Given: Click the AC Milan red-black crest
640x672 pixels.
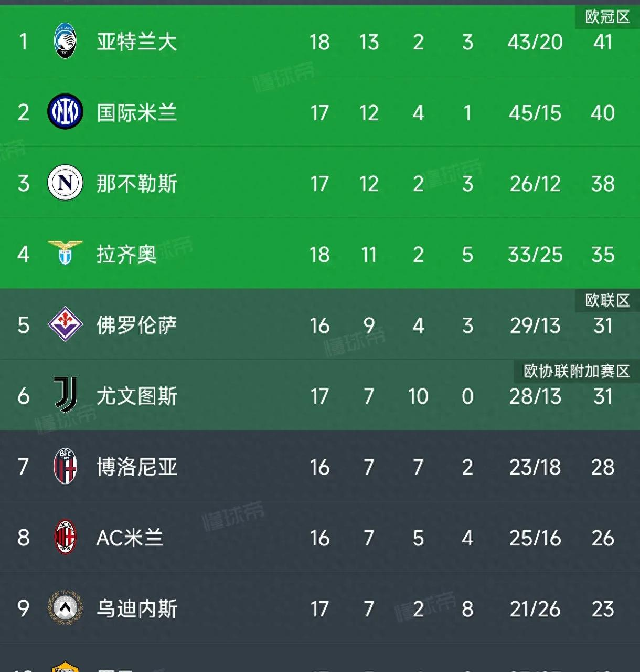Looking at the screenshot, I should coord(66,537).
